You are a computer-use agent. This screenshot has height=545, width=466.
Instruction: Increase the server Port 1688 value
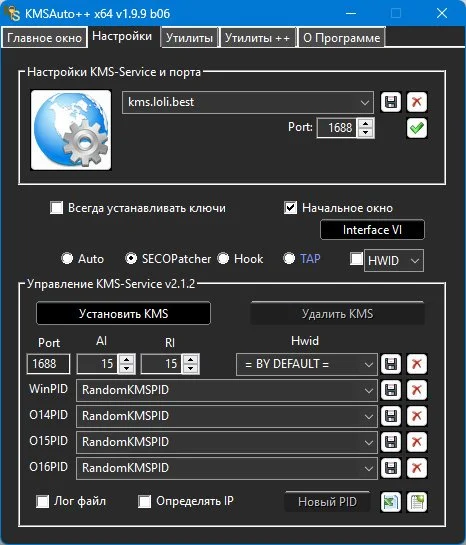(365, 123)
